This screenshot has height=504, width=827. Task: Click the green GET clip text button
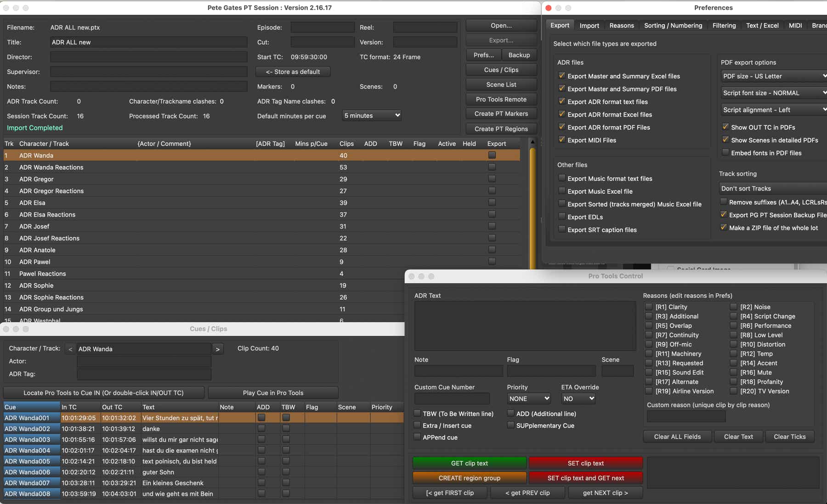coord(470,463)
